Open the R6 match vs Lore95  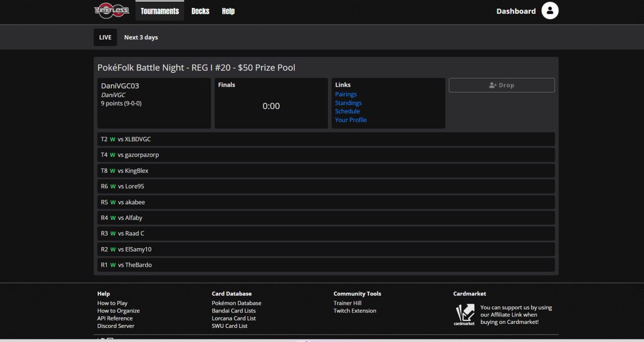326,187
